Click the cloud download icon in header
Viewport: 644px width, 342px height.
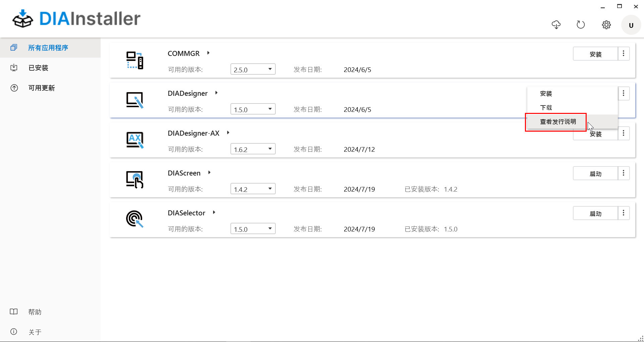pos(556,25)
